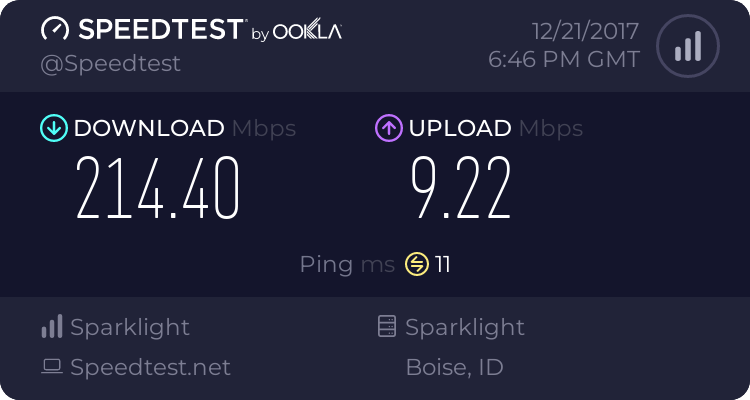Click the ping value 11

442,264
